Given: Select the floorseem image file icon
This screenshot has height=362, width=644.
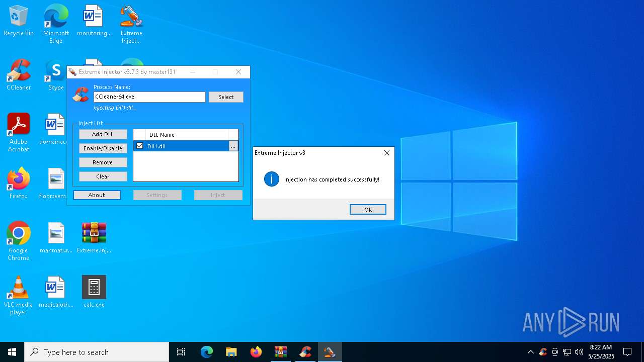Looking at the screenshot, I should pos(53,183).
